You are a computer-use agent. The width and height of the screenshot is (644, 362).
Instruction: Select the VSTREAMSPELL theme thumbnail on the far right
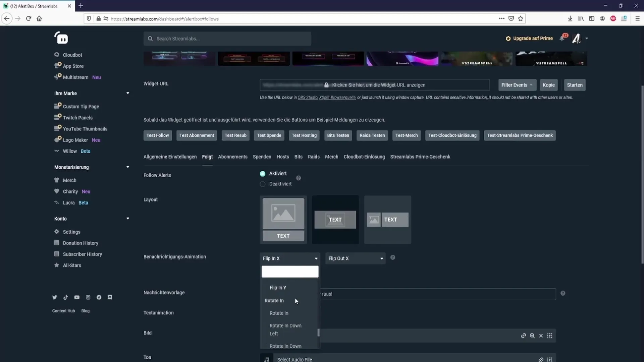pyautogui.click(x=551, y=59)
